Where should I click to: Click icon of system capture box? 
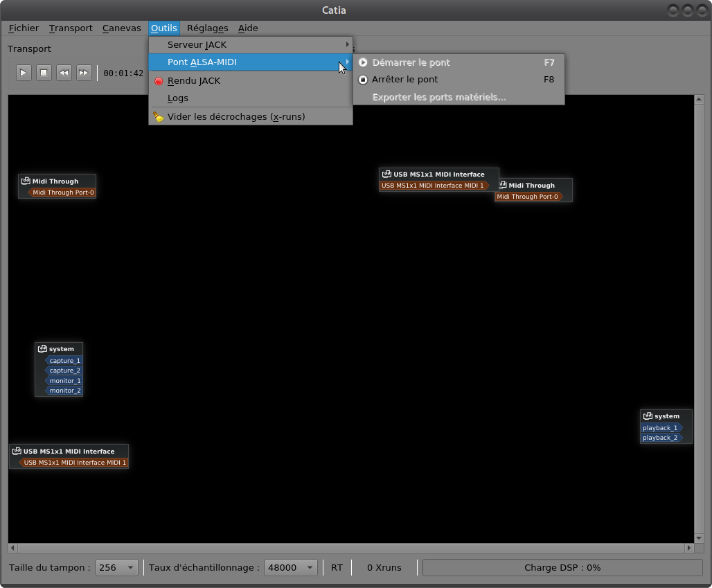[42, 348]
